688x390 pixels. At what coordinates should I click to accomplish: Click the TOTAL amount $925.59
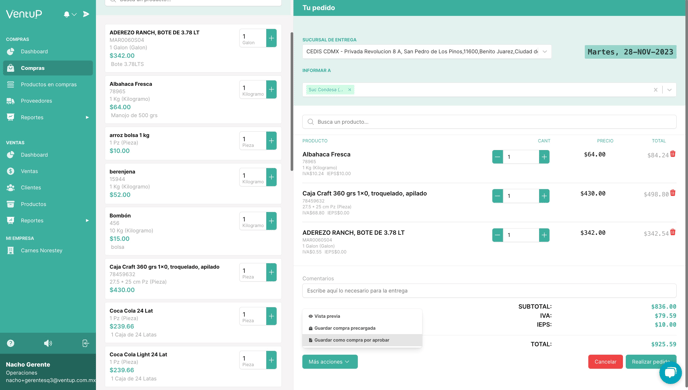click(x=663, y=344)
